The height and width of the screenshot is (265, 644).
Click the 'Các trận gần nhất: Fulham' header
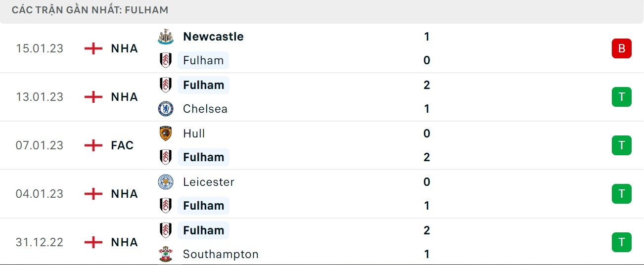coord(90,10)
